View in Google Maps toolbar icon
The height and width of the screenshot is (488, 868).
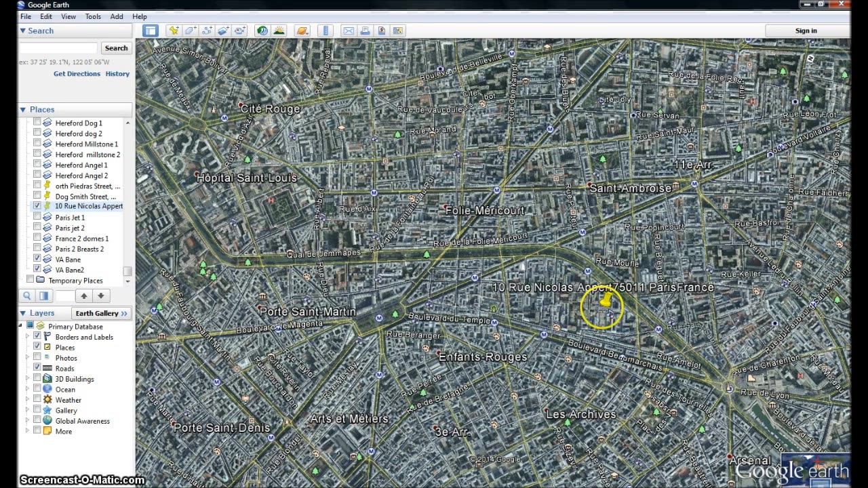[x=398, y=30]
